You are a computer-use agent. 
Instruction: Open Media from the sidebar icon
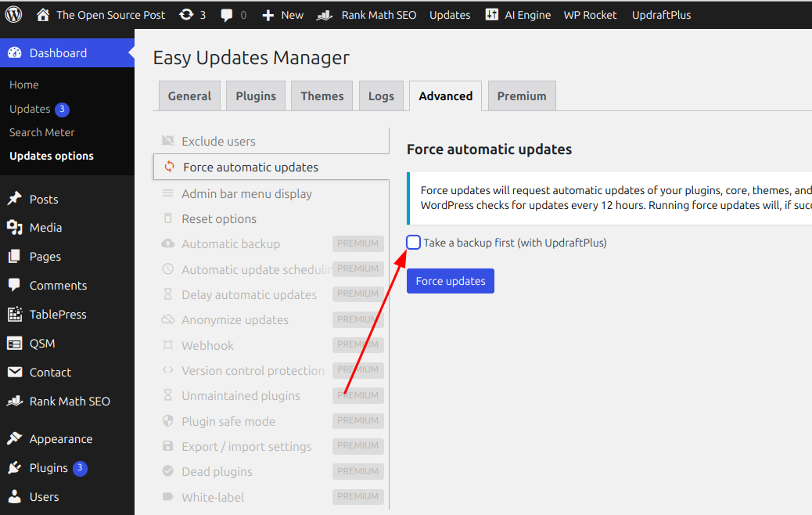pyautogui.click(x=15, y=228)
